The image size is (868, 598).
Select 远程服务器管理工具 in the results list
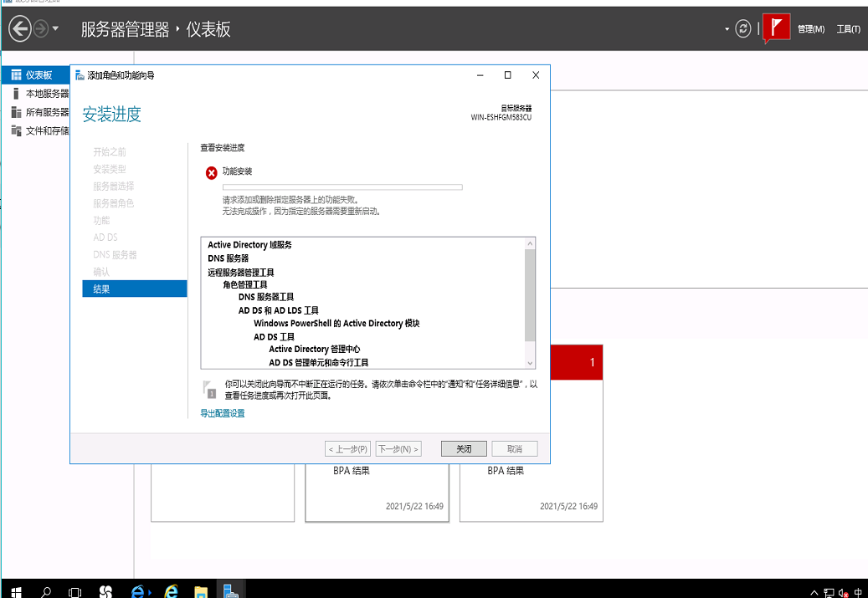tap(241, 272)
